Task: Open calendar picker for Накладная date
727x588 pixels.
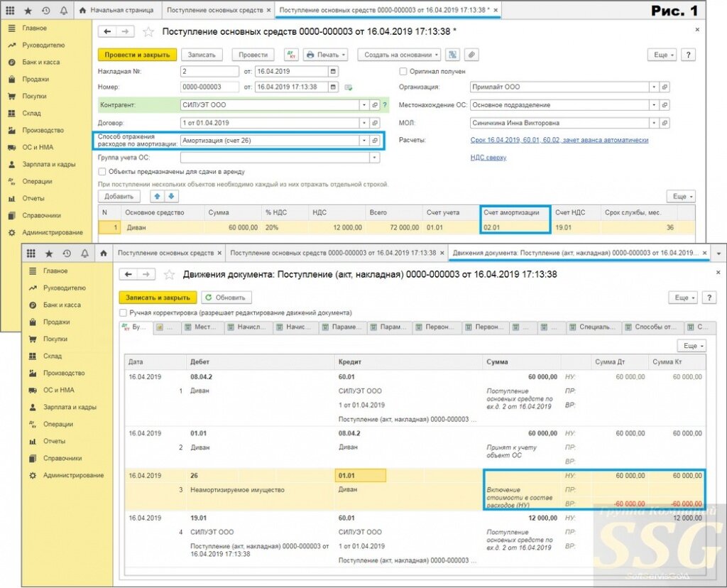Action: (x=333, y=72)
